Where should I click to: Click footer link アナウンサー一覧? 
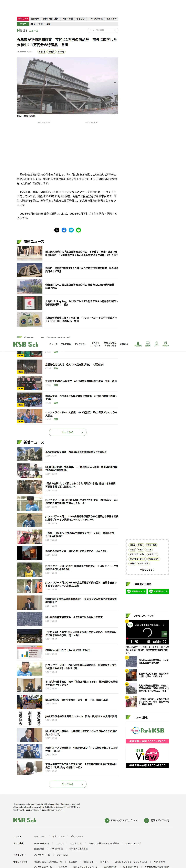(42, 855)
